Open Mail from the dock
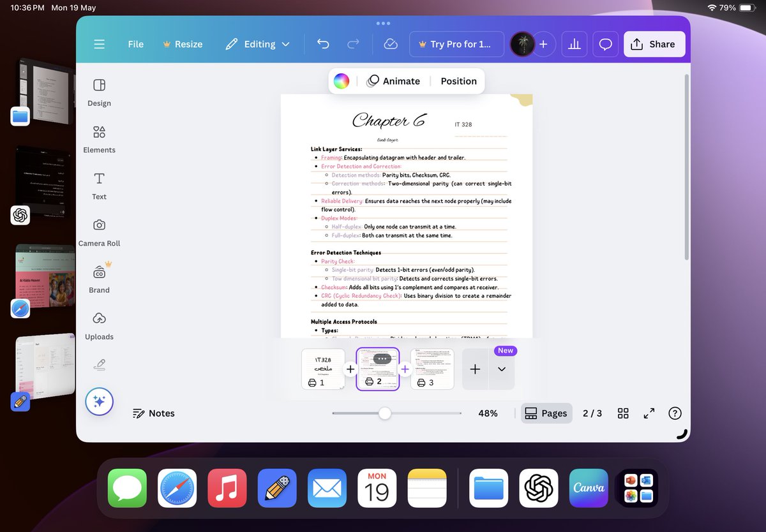 327,489
